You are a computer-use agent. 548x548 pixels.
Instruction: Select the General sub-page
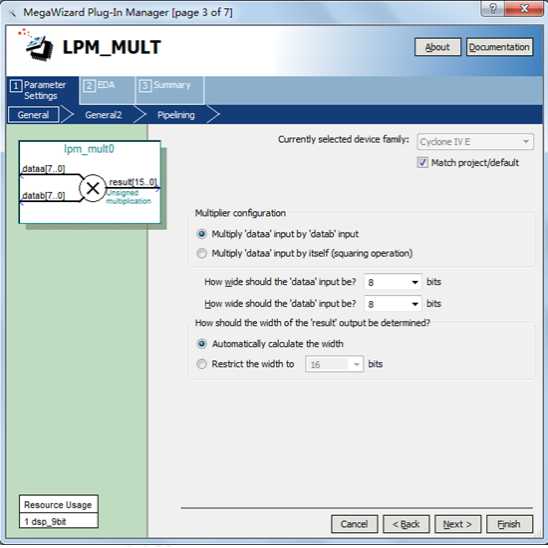33,115
